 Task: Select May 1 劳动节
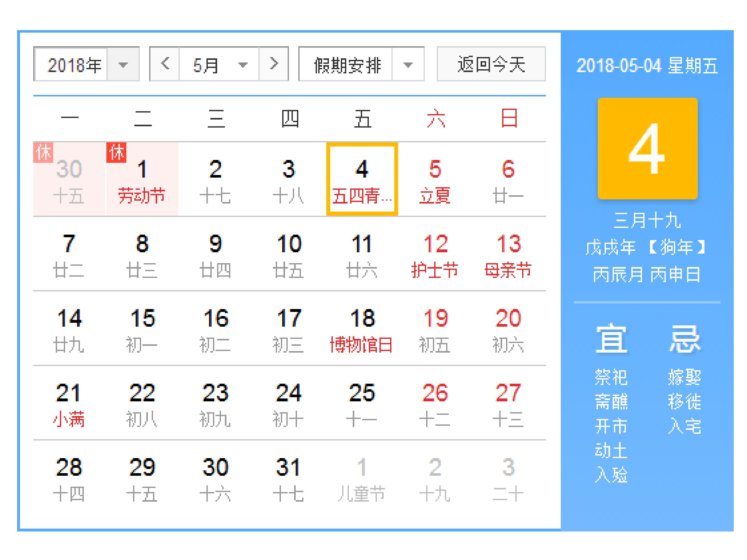click(x=142, y=179)
